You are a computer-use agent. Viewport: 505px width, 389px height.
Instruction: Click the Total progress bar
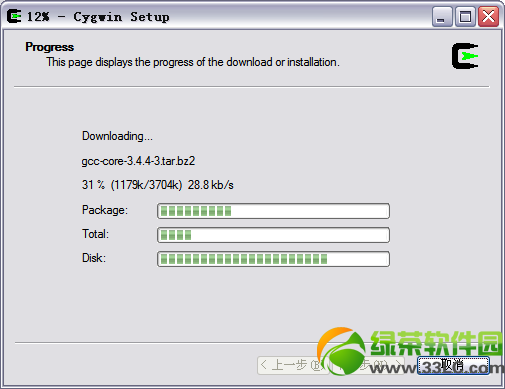[273, 235]
